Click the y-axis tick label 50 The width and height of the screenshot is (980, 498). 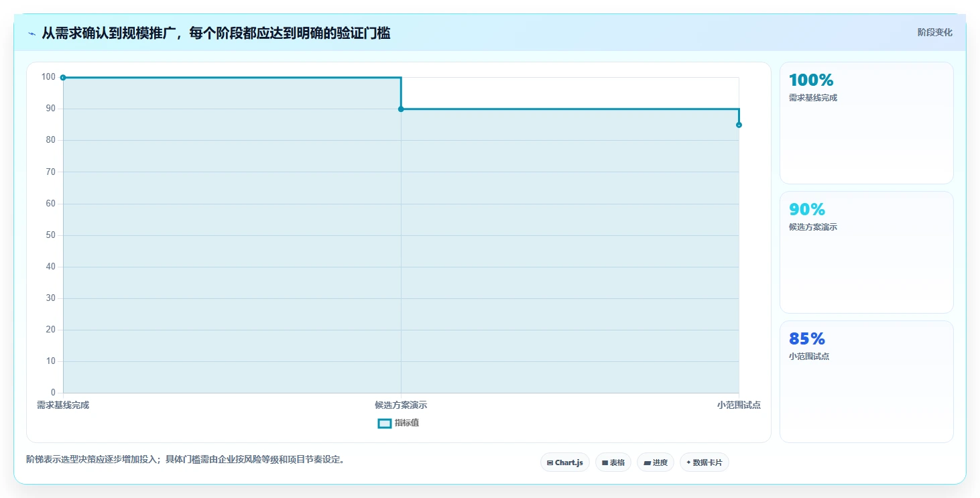point(51,235)
